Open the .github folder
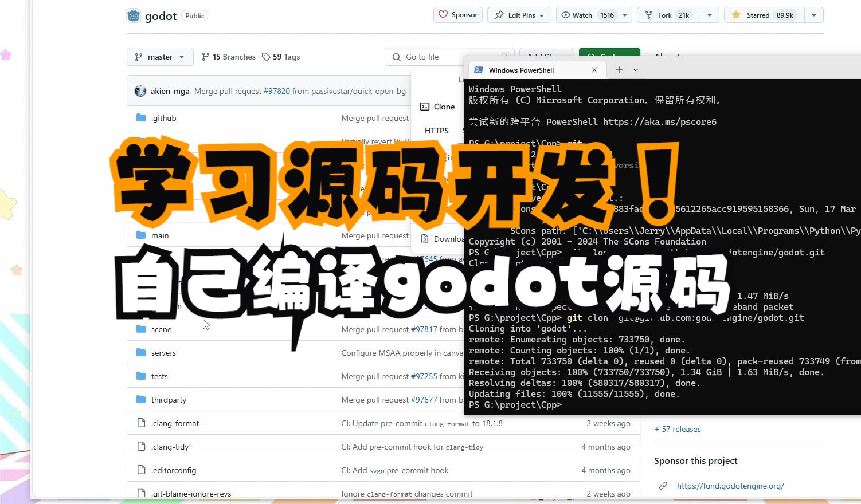This screenshot has width=861, height=504. coord(164,118)
